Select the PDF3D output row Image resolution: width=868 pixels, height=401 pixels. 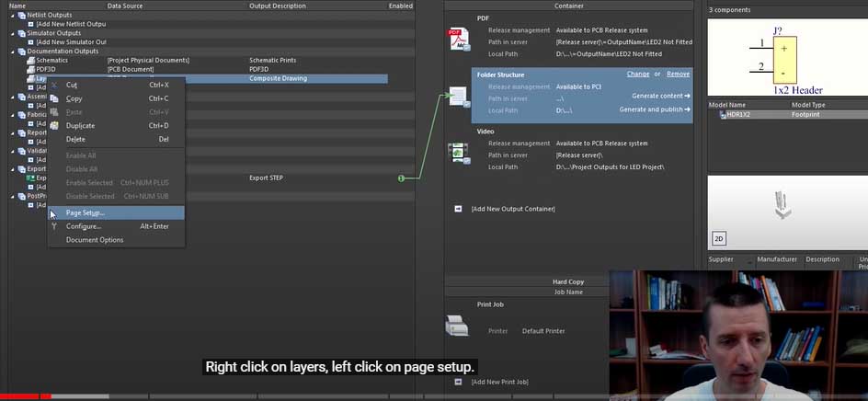click(46, 69)
